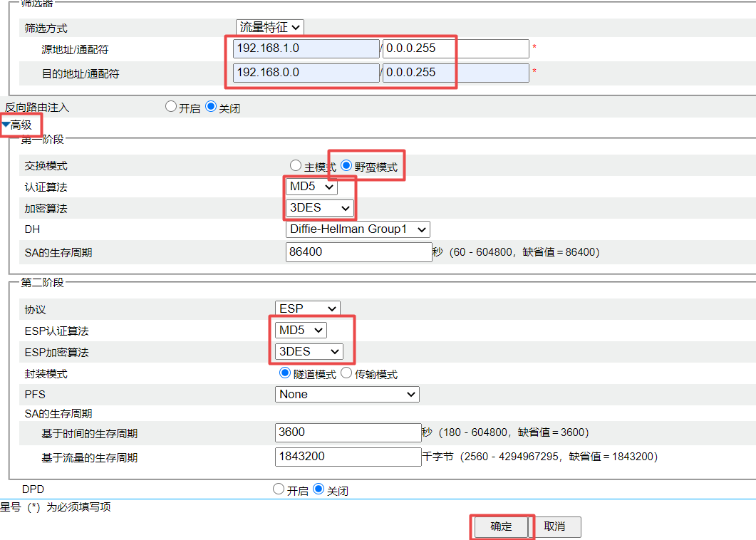This screenshot has width=756, height=540.
Task: Click the 确定 confirm button
Action: 502,526
